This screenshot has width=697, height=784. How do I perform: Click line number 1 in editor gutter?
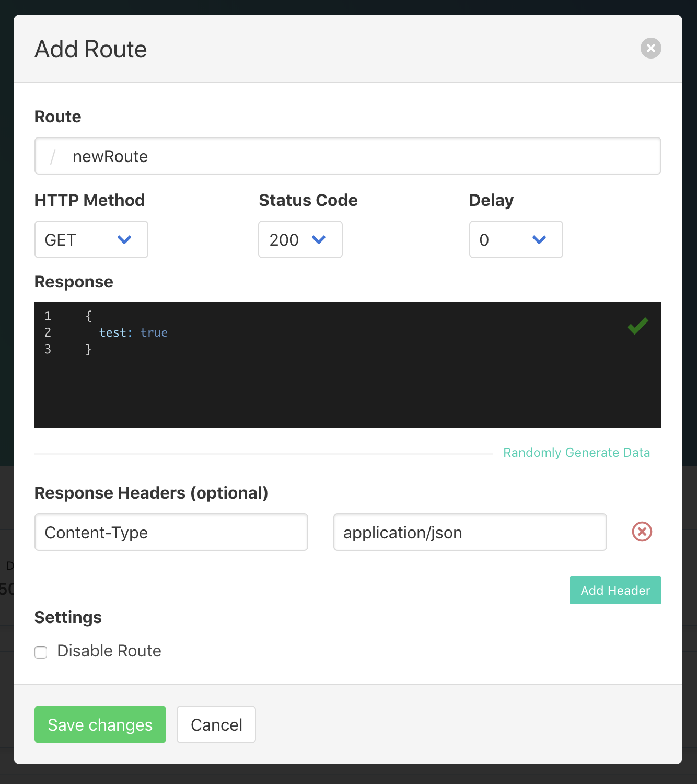point(48,316)
